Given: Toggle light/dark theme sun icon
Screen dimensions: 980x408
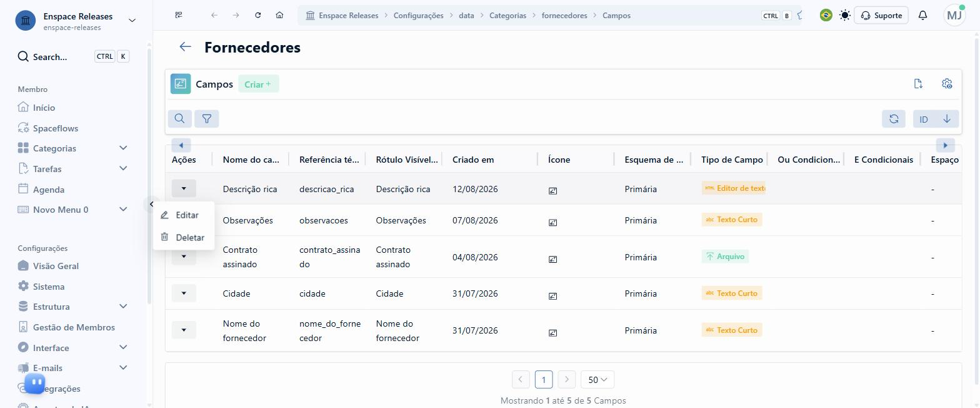Looking at the screenshot, I should [845, 15].
